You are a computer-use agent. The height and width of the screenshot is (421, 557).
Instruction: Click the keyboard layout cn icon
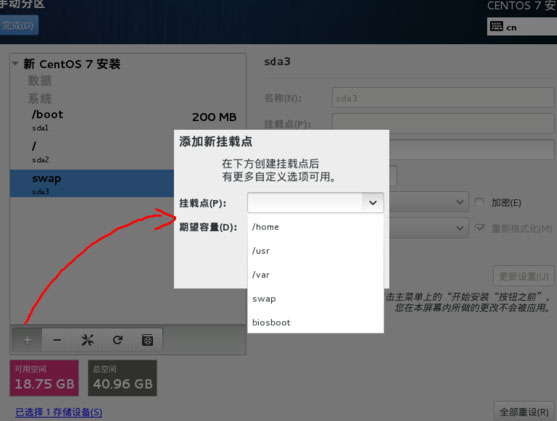[496, 26]
